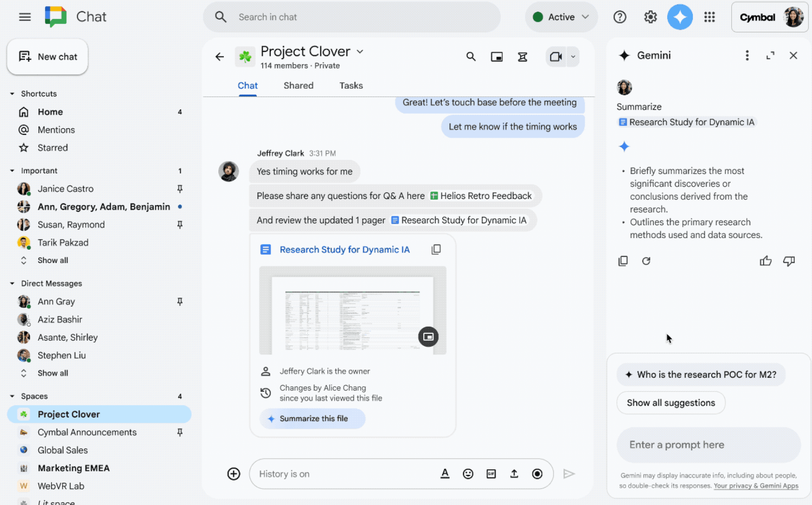Regenerate the Gemini response
812x505 pixels.
pos(646,261)
